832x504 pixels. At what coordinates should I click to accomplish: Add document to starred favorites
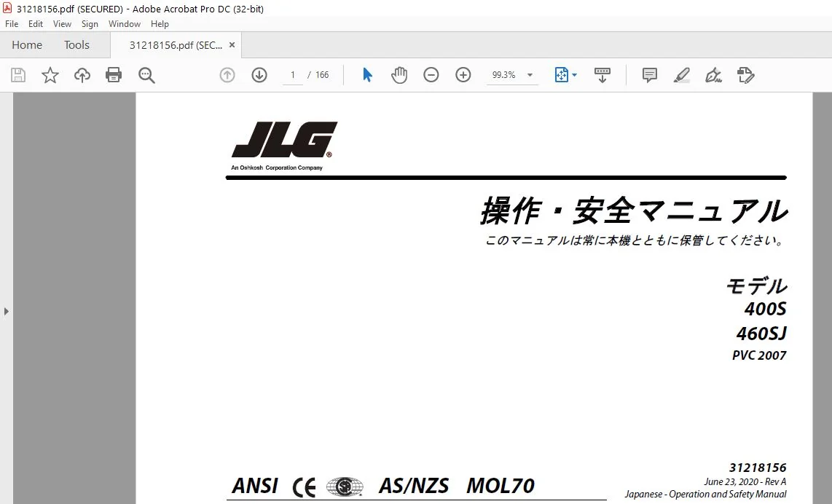click(x=50, y=75)
